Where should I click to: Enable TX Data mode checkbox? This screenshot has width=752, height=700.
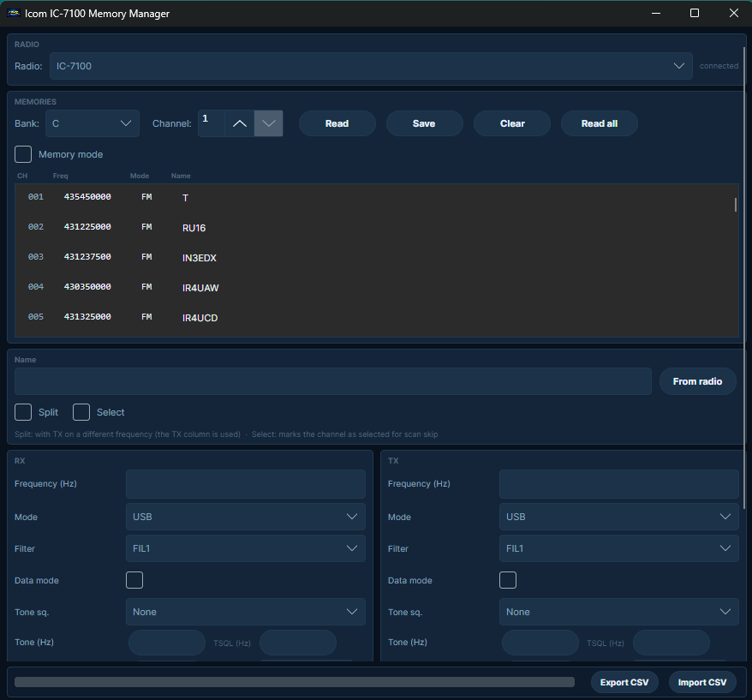point(508,580)
